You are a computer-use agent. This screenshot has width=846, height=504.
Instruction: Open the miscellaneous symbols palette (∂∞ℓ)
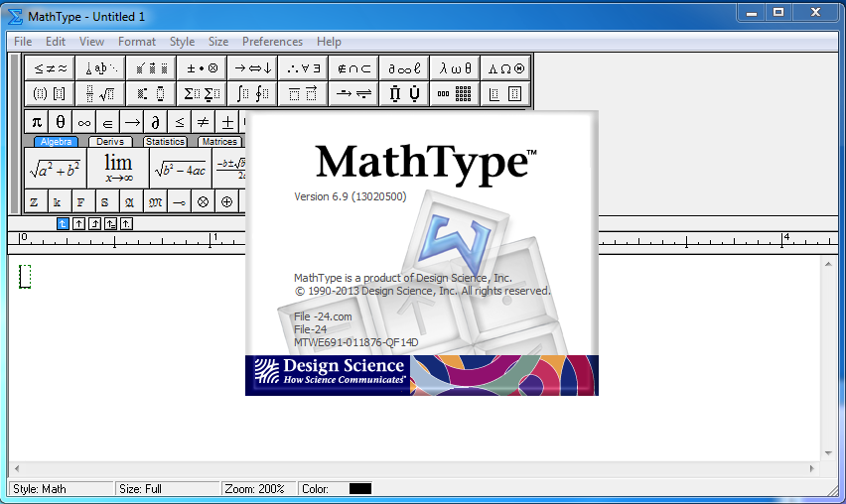pyautogui.click(x=405, y=67)
